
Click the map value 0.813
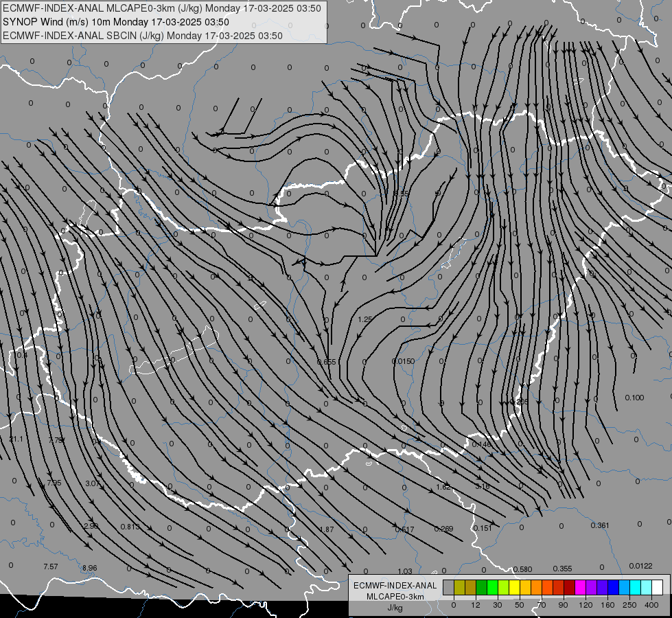coord(130,527)
